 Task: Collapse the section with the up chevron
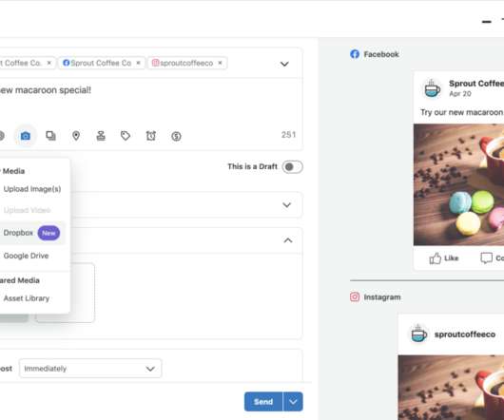coord(288,240)
